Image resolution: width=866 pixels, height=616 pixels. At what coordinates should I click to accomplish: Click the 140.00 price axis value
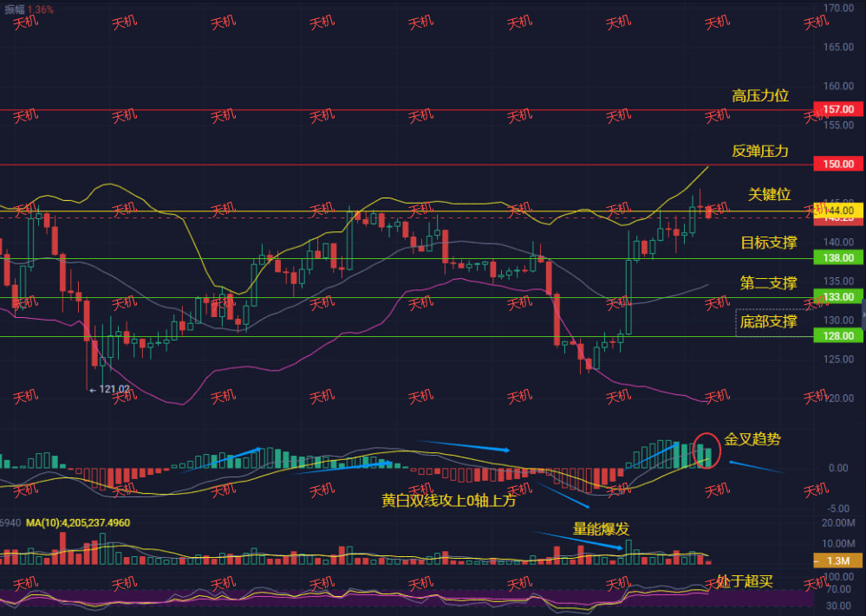click(838, 242)
